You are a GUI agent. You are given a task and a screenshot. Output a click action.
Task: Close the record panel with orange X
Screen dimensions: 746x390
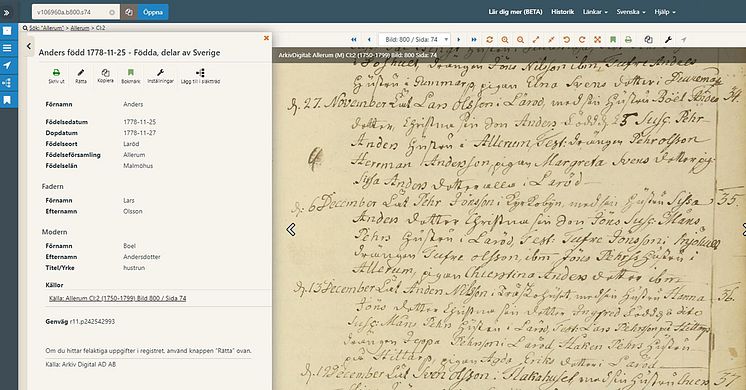266,38
